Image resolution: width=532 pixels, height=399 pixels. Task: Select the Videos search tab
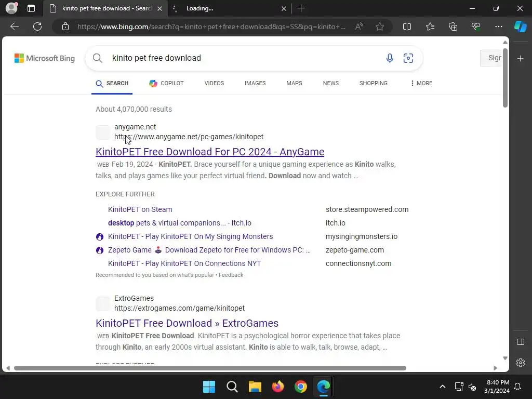pyautogui.click(x=214, y=83)
